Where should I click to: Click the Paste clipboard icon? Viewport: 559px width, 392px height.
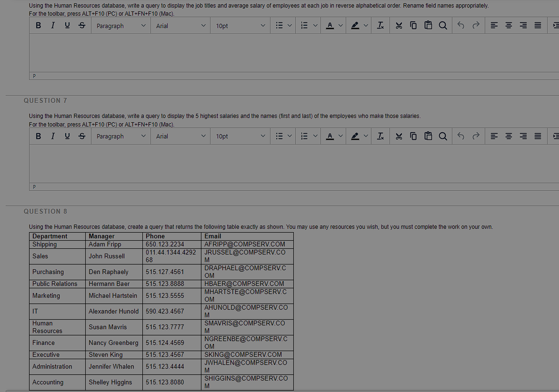click(x=428, y=25)
